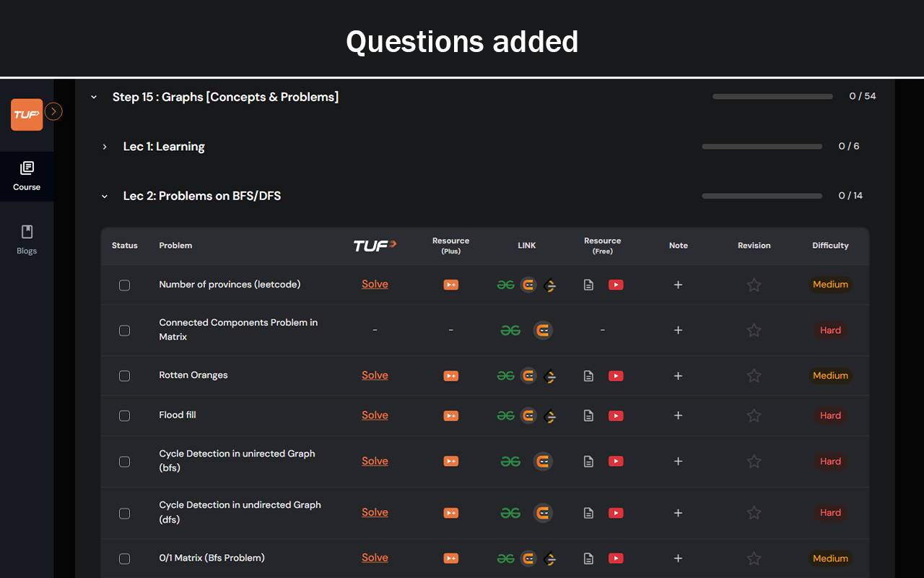This screenshot has width=924, height=578.
Task: Add note to Number of provinces
Action: tap(678, 285)
